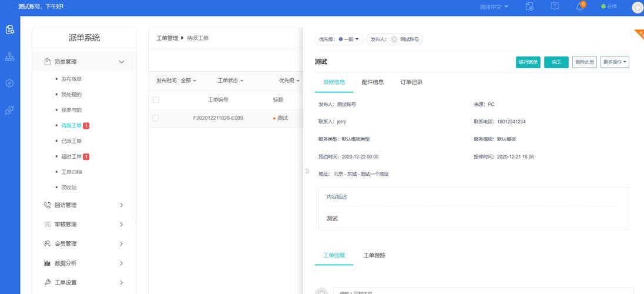The width and height of the screenshot is (644, 294).
Task: Click the avatar beside the reply input box
Action: pos(321,290)
